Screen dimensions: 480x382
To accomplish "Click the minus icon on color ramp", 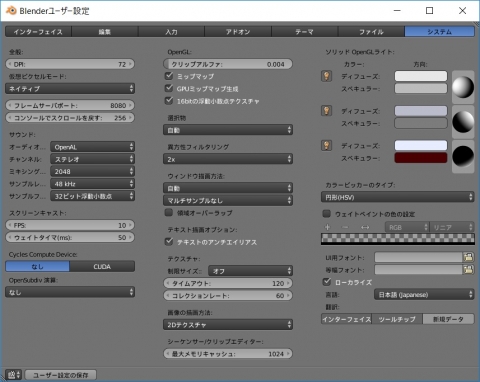I will pos(345,227).
